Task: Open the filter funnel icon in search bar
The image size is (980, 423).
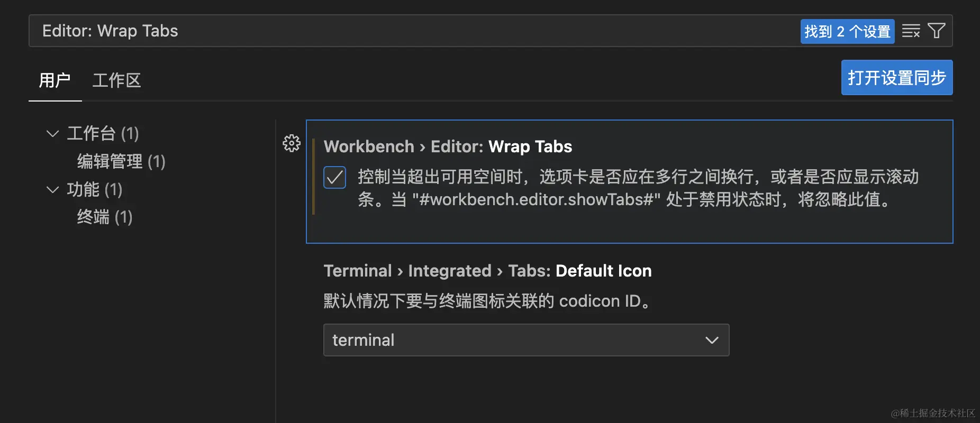Action: point(936,31)
